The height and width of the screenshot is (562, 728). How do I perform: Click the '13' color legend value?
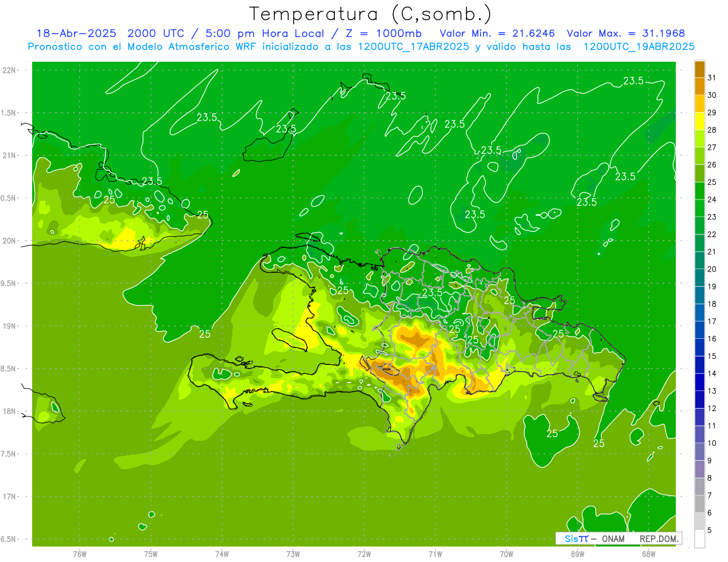(x=712, y=391)
